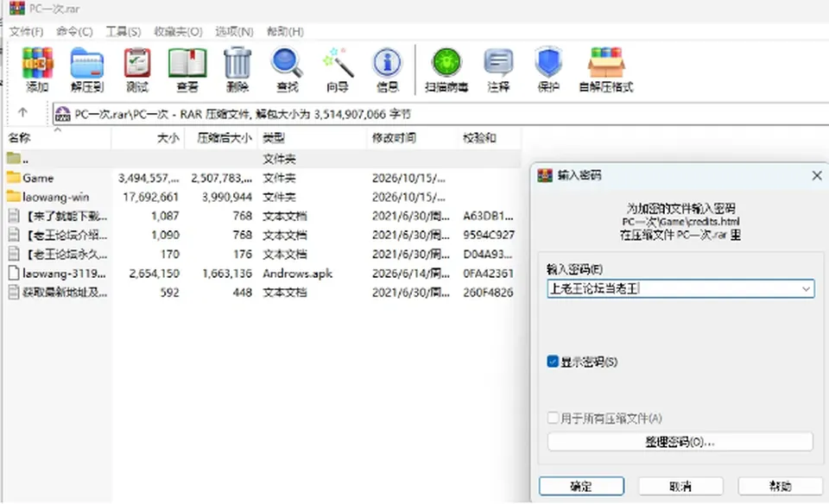
Task: Expand the password history dropdown arrow
Action: pos(806,289)
